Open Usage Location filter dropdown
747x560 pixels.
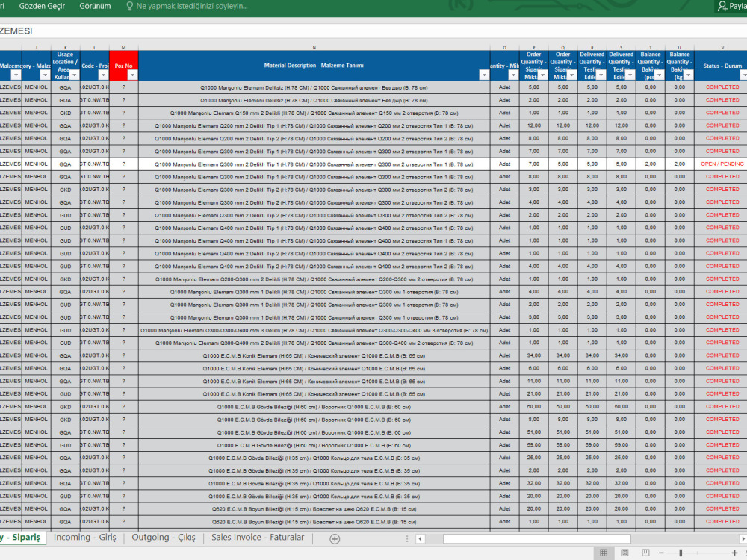pyautogui.click(x=74, y=75)
